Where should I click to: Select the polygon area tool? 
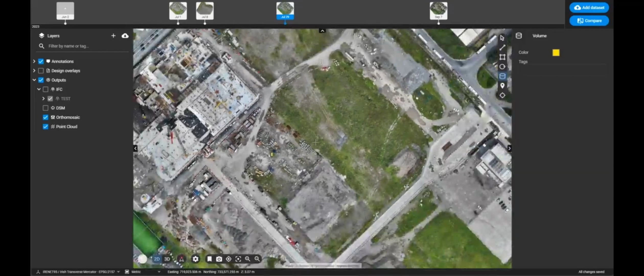[502, 57]
